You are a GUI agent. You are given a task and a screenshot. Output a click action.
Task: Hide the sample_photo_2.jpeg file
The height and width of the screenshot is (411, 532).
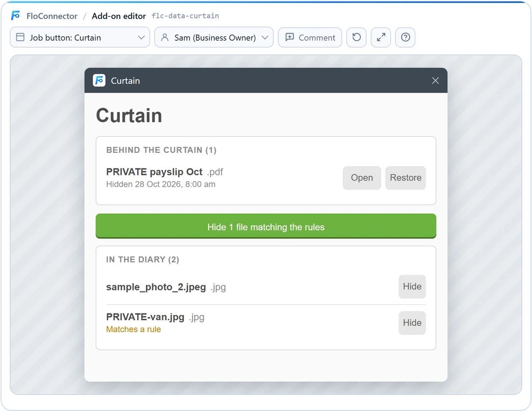click(x=412, y=287)
